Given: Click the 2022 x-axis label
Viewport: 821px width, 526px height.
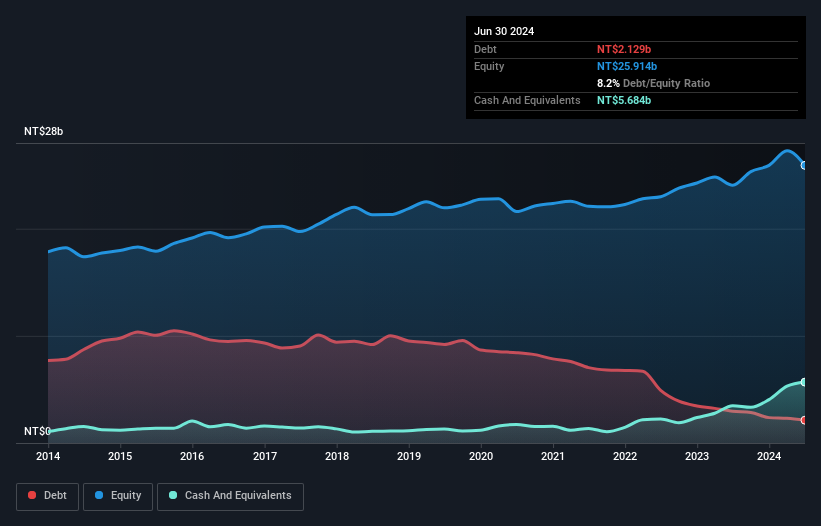Looking at the screenshot, I should 625,456.
